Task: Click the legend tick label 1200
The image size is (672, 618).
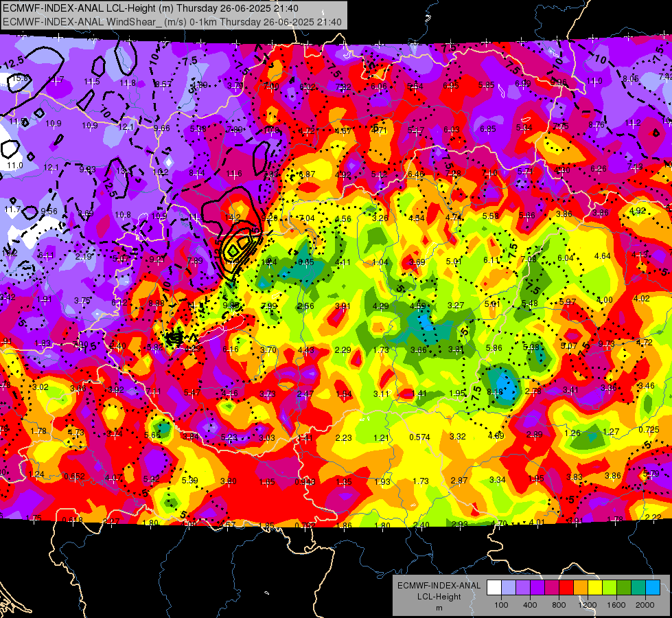Action: click(588, 605)
